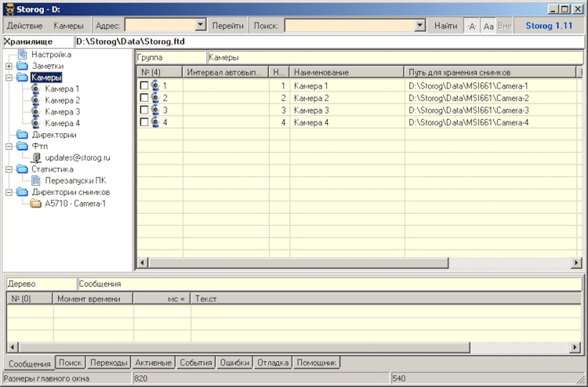Image resolution: width=588 pixels, height=387 pixels.
Task: Click the Фтп folder icon
Action: click(22, 146)
